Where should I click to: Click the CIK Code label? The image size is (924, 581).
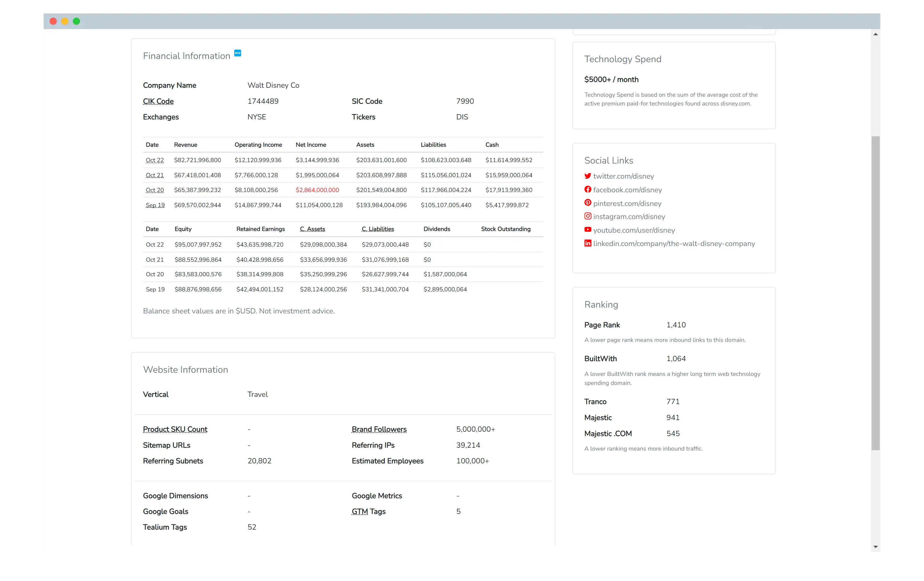coord(158,101)
